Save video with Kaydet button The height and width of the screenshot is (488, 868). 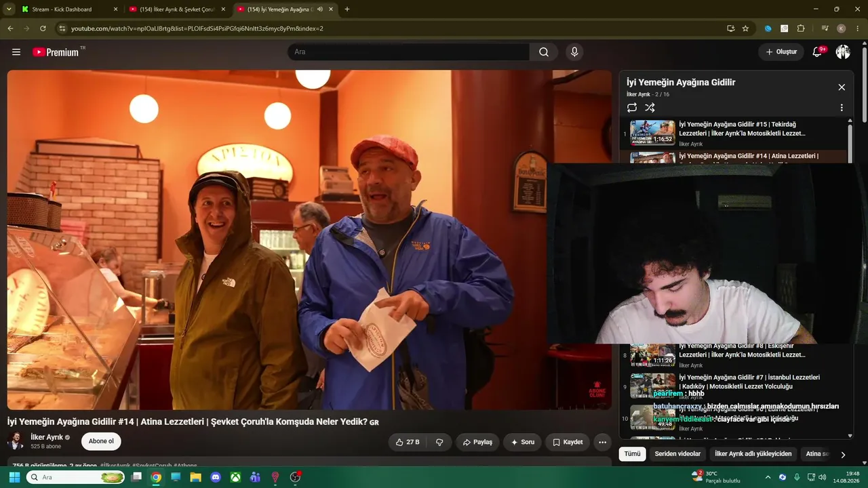(568, 442)
